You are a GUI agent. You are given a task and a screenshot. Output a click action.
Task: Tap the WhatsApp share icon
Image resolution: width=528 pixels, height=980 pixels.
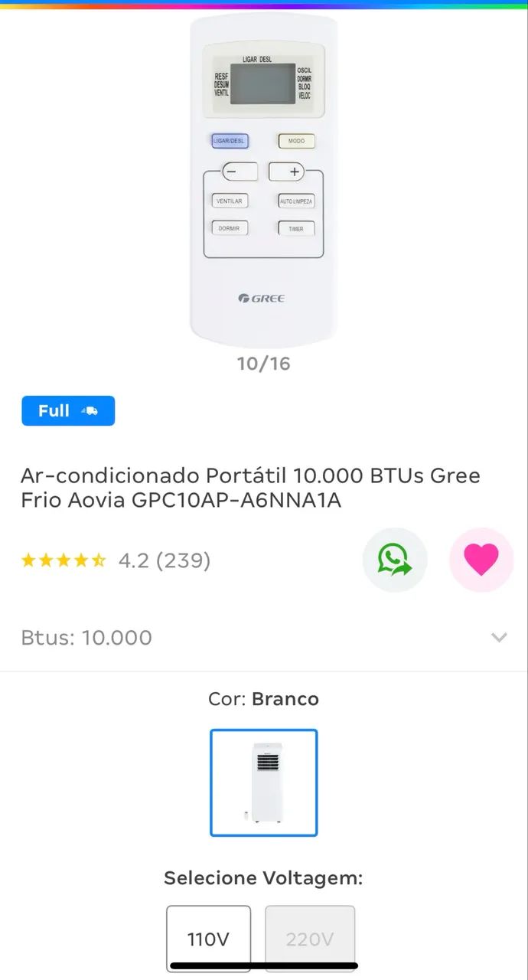tap(395, 560)
